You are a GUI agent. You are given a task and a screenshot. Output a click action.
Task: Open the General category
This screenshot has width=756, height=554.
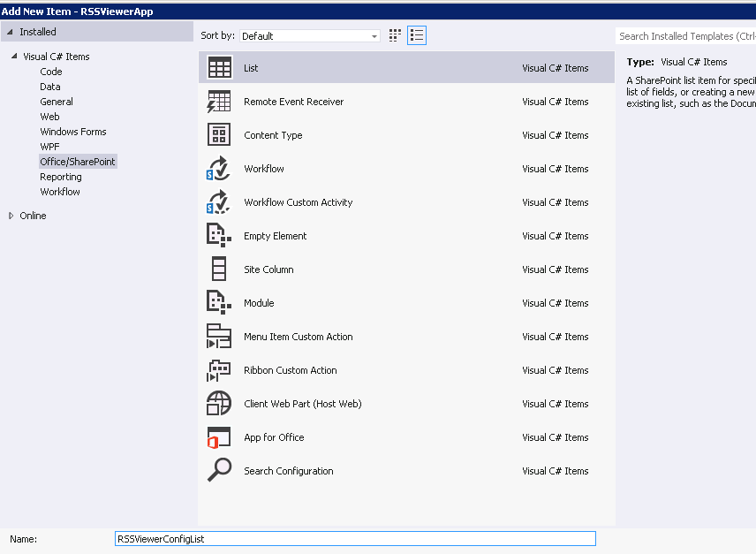click(57, 102)
